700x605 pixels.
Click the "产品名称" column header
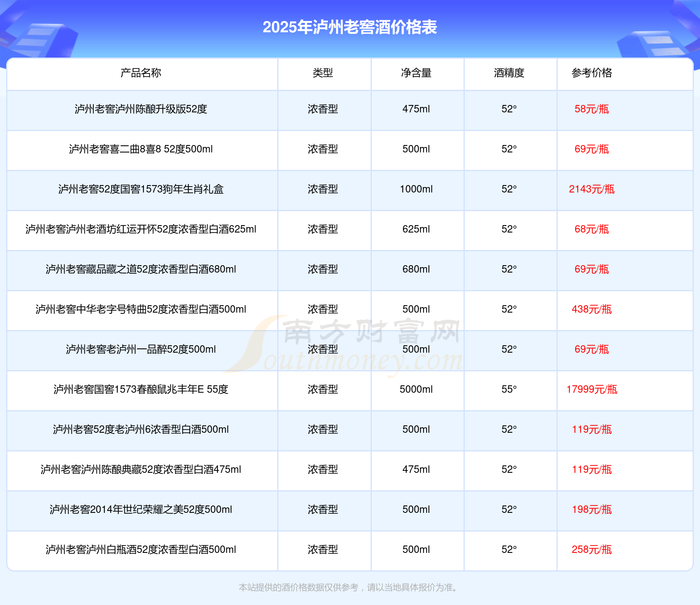point(141,73)
